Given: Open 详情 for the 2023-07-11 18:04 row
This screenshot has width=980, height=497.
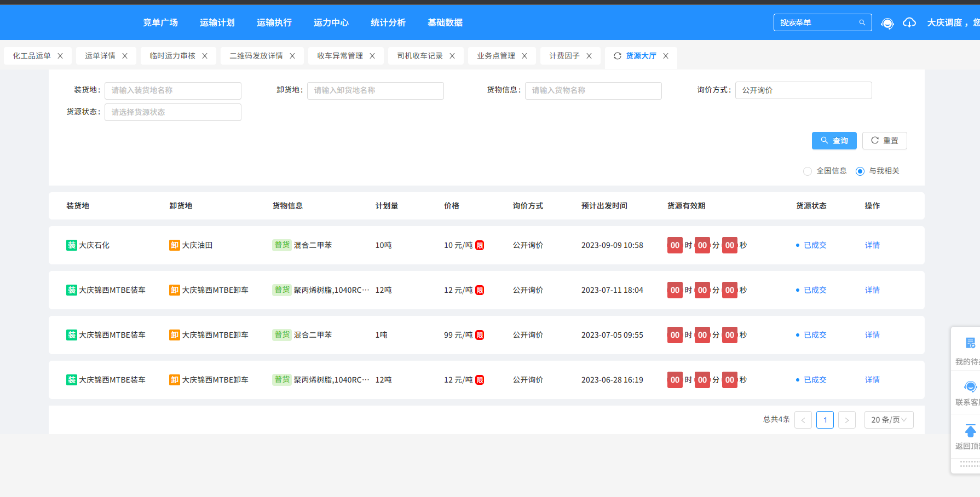Looking at the screenshot, I should click(x=872, y=290).
